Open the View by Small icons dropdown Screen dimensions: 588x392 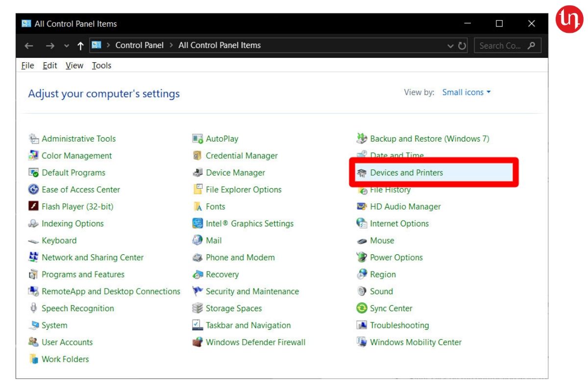pyautogui.click(x=466, y=92)
